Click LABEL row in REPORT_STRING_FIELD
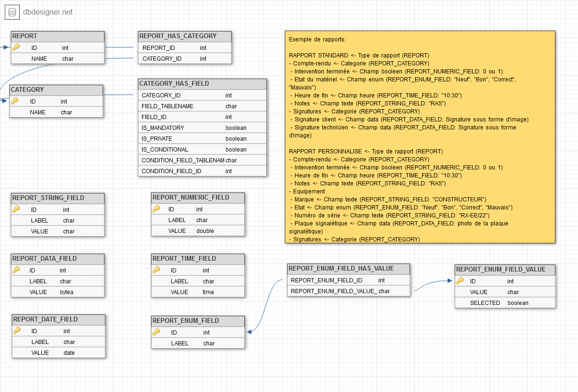 coord(58,220)
